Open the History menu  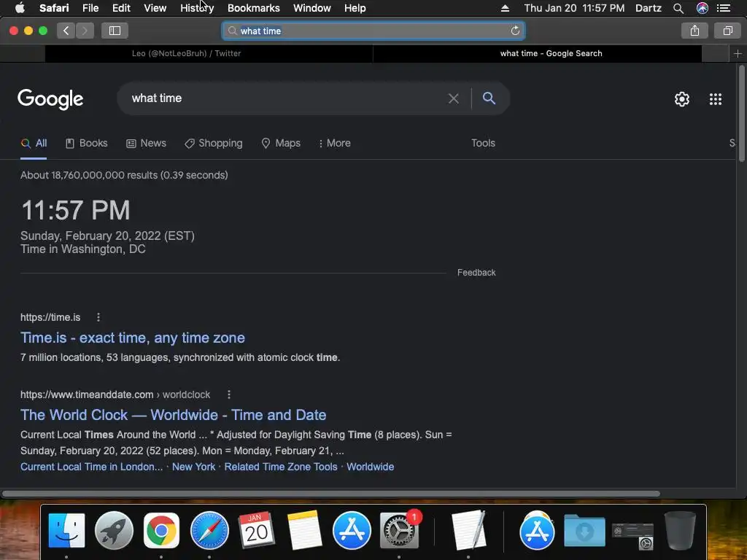197,8
